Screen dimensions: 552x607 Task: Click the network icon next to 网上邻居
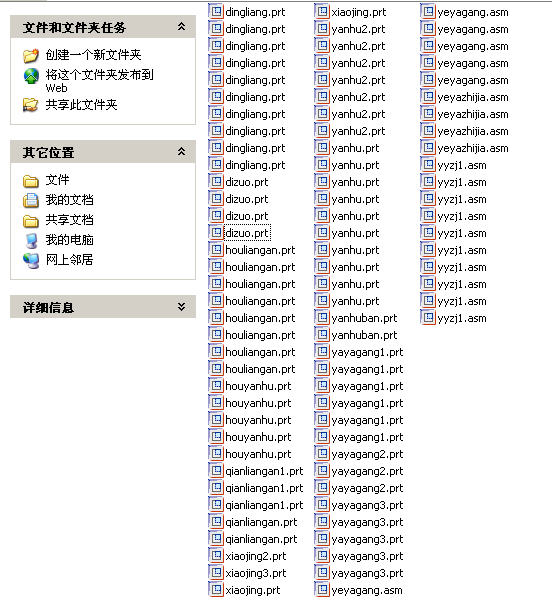click(x=31, y=261)
